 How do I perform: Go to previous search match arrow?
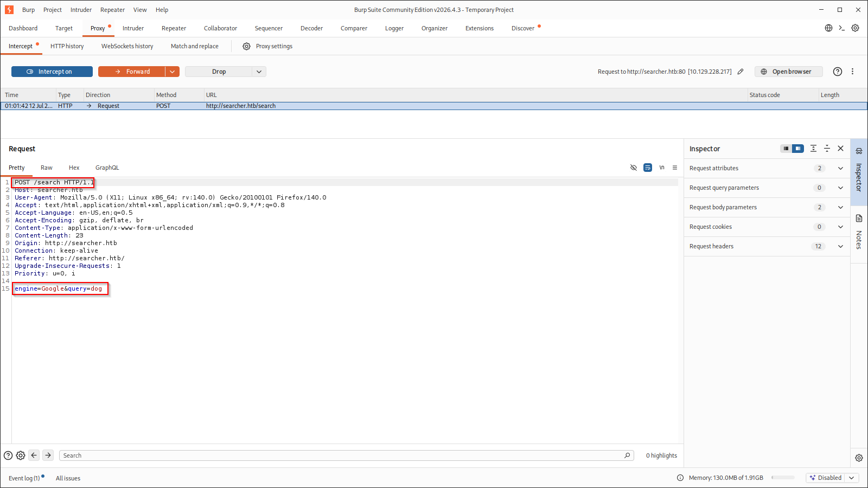pos(34,455)
